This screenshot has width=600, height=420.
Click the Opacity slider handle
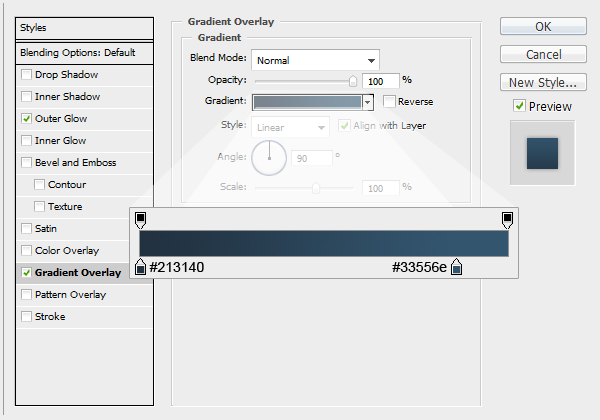pyautogui.click(x=353, y=81)
